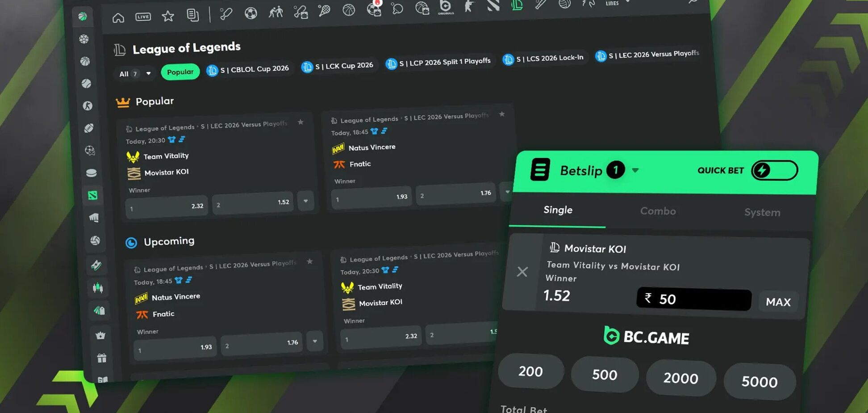Click the stake amount input field
Viewport: 868px width, 413px height.
click(x=693, y=299)
